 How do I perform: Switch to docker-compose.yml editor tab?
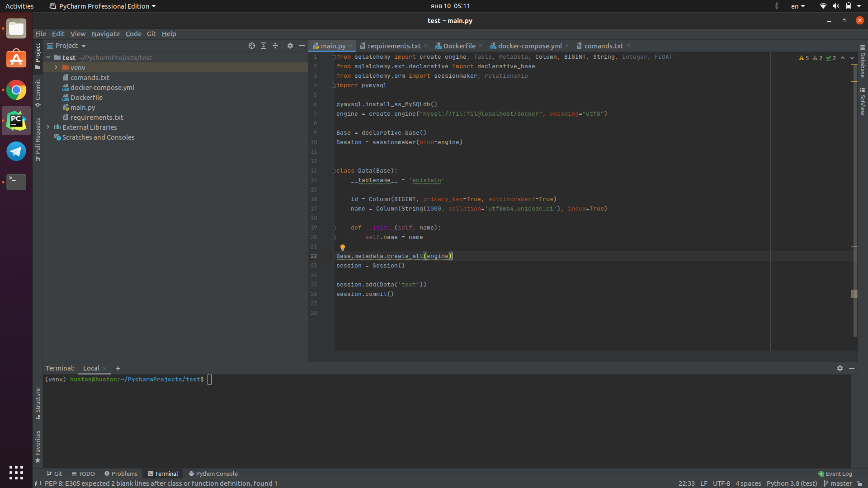(530, 46)
